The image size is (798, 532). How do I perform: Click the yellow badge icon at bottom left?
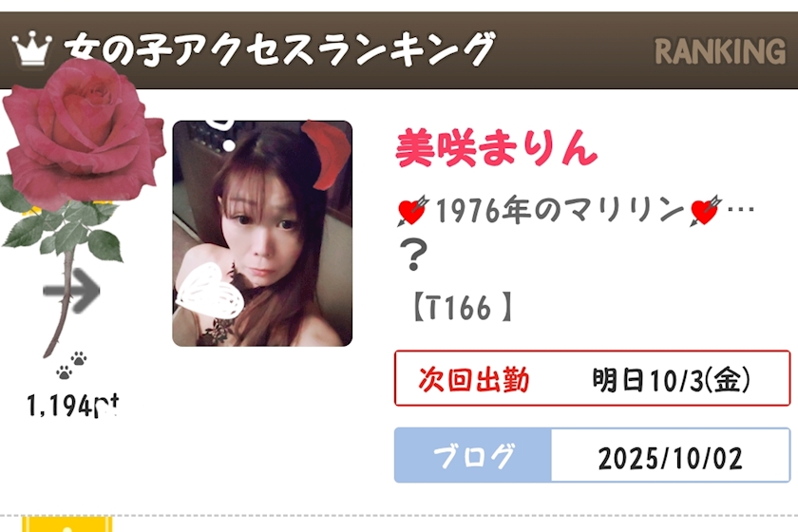click(67, 523)
